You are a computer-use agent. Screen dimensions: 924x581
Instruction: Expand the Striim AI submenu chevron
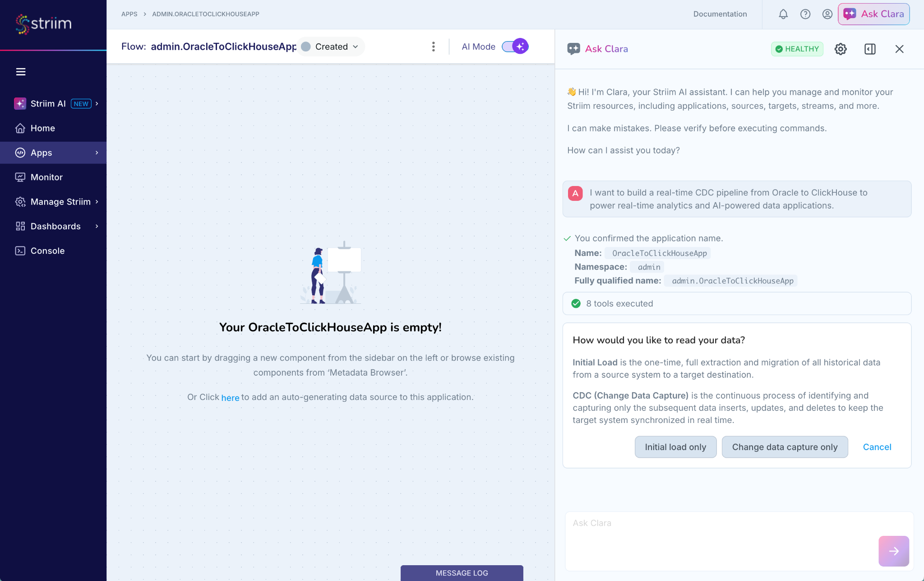(97, 104)
